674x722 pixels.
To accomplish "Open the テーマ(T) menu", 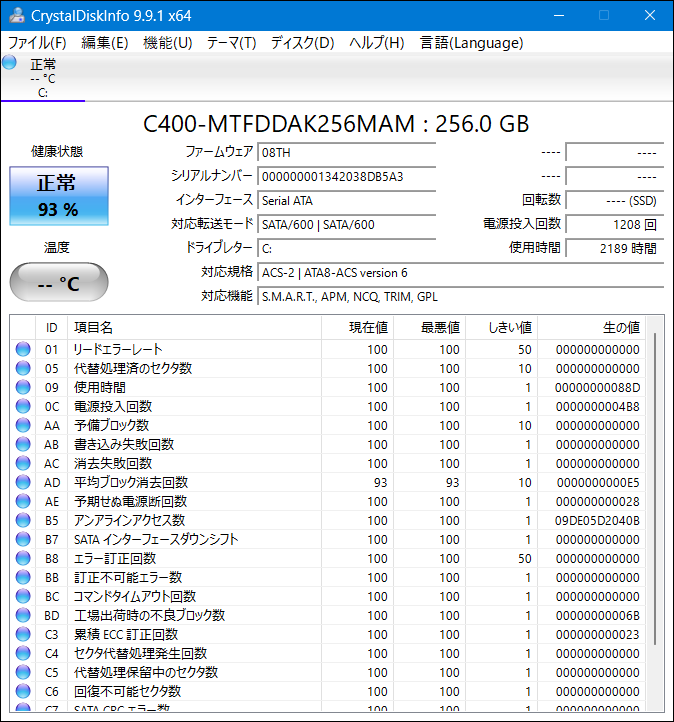I will pyautogui.click(x=231, y=43).
